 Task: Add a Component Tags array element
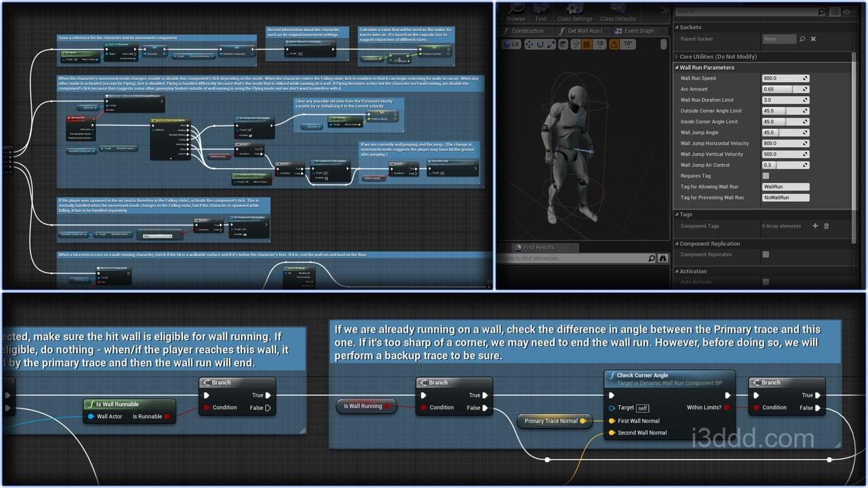[x=815, y=226]
